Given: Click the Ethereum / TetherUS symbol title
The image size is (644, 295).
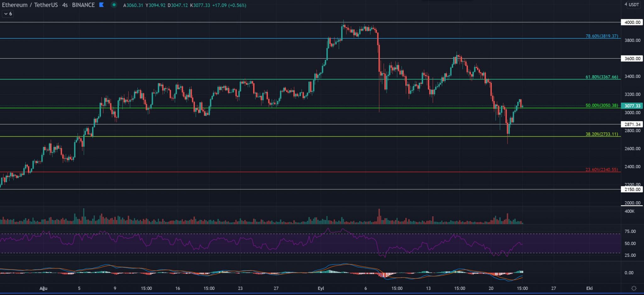Looking at the screenshot, I should (x=30, y=5).
